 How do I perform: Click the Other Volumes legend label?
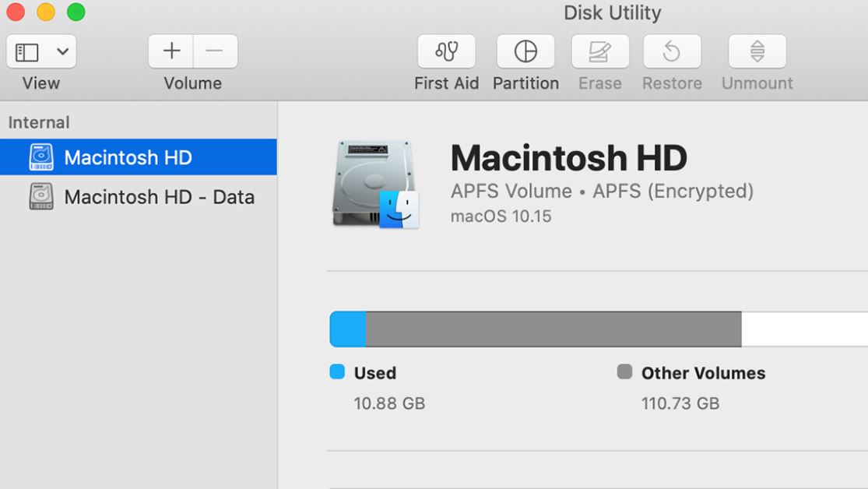(x=703, y=373)
